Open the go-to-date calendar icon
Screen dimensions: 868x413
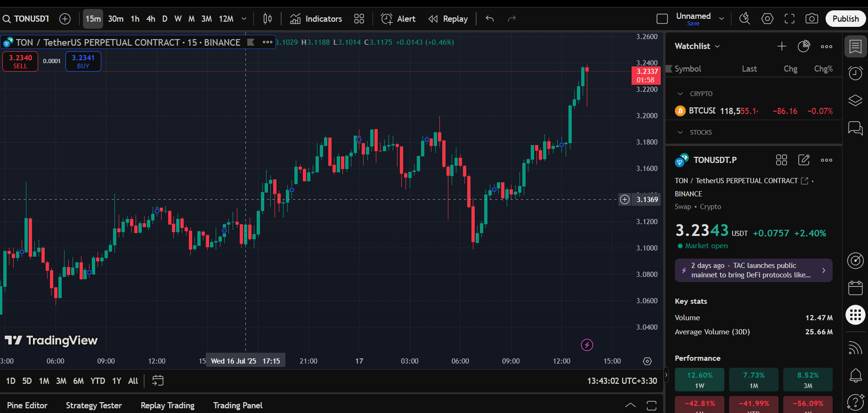coord(158,381)
